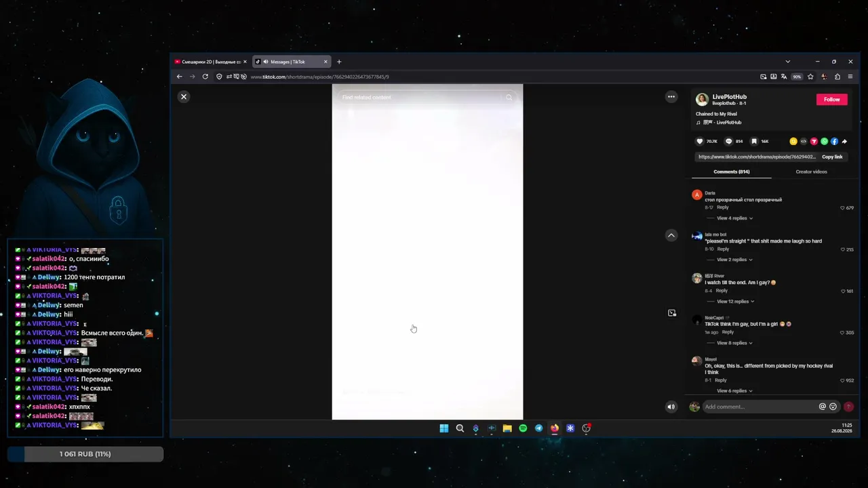Insert a mention with the @ icon
Image resolution: width=868 pixels, height=488 pixels.
(823, 407)
